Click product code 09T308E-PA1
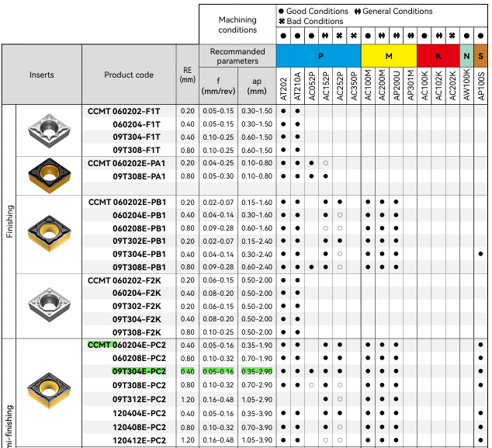492x448 pixels. click(139, 176)
